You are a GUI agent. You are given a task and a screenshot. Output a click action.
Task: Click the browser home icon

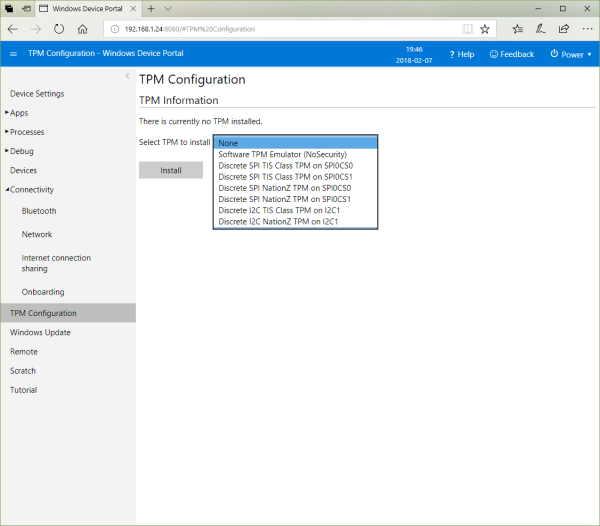[x=83, y=29]
